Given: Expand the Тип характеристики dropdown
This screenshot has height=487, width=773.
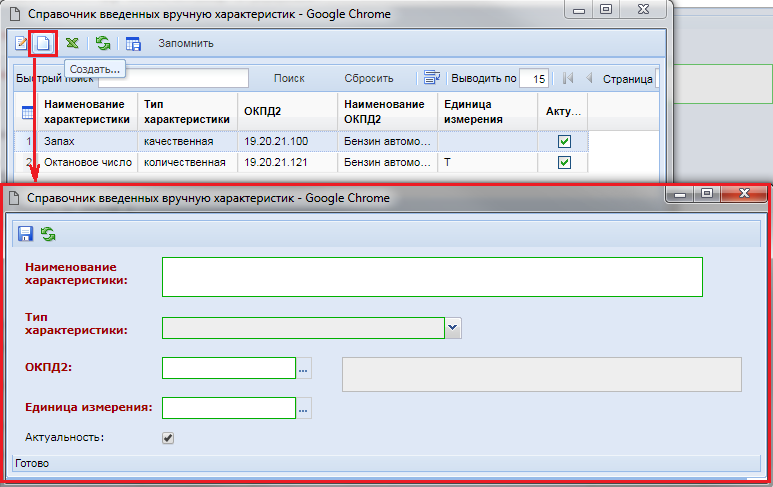Looking at the screenshot, I should 453,327.
